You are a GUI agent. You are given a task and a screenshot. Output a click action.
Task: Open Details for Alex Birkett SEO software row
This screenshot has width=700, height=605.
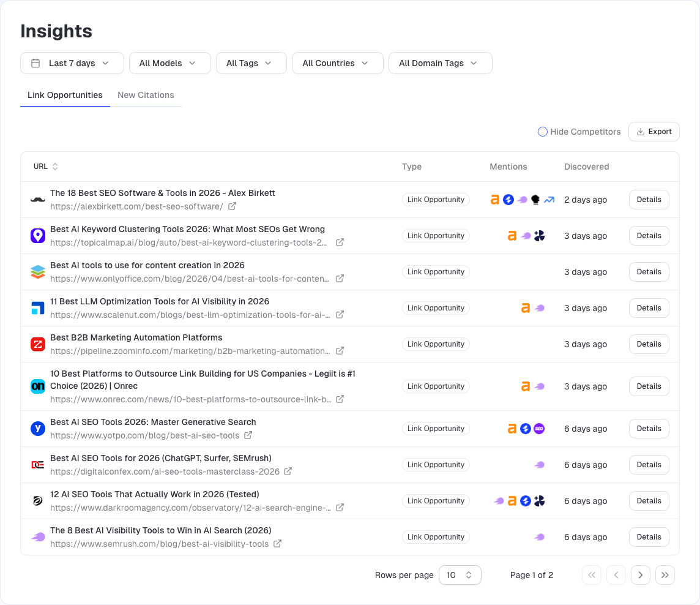pyautogui.click(x=649, y=200)
